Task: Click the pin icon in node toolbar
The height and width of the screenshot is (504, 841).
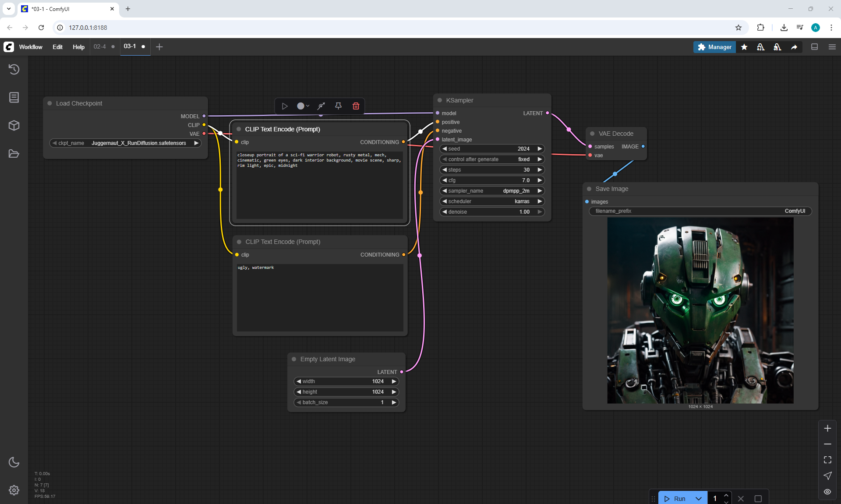Action: point(338,106)
